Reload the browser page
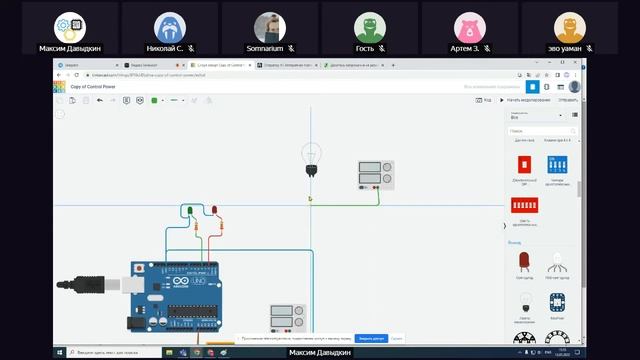The height and width of the screenshot is (360, 640). 76,75
